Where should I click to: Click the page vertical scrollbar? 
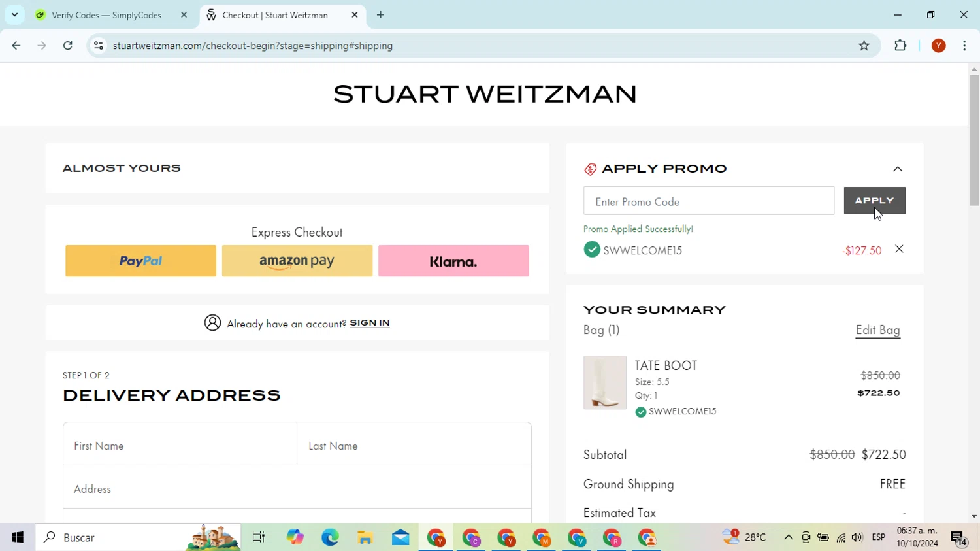pyautogui.click(x=974, y=141)
